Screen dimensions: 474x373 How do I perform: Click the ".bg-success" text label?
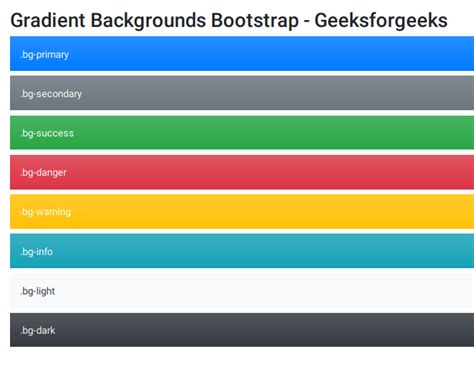click(x=47, y=133)
